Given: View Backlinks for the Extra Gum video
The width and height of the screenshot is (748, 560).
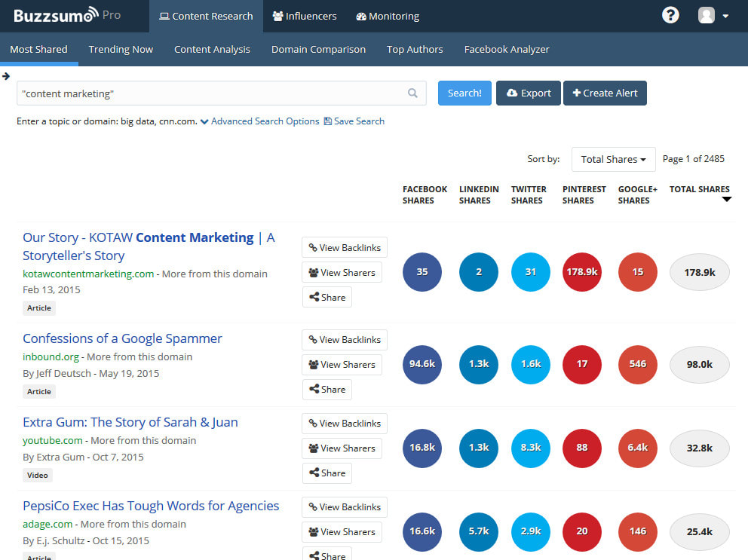Looking at the screenshot, I should (345, 423).
